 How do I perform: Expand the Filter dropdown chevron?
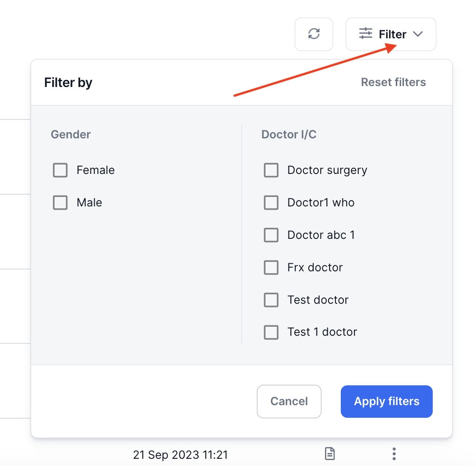[418, 34]
